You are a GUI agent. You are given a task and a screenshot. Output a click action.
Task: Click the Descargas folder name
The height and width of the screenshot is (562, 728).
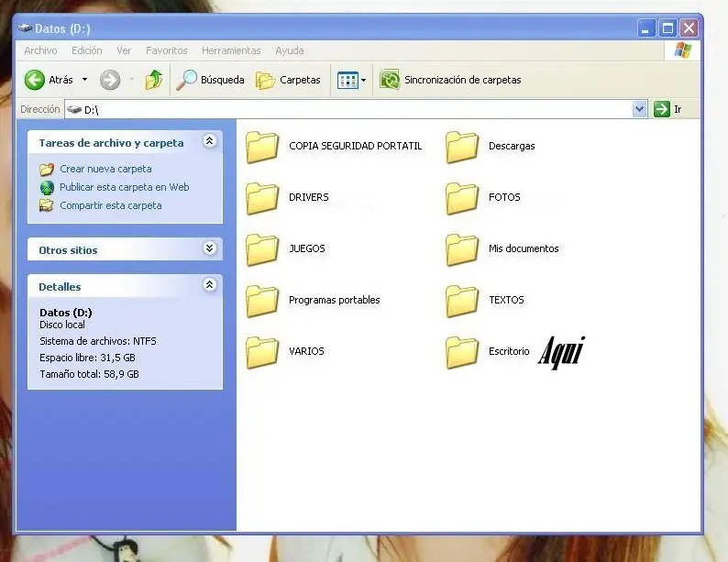coord(512,146)
